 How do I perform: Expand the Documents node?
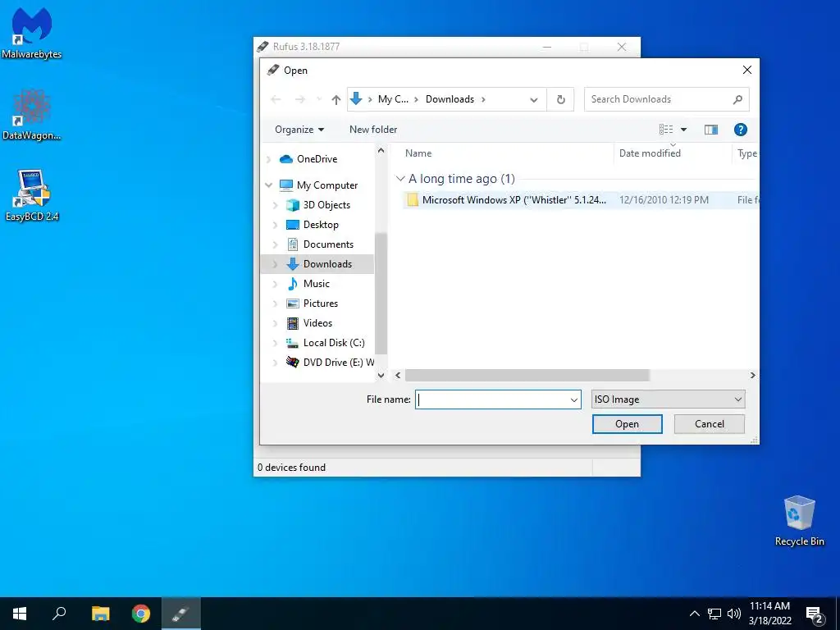[x=276, y=244]
